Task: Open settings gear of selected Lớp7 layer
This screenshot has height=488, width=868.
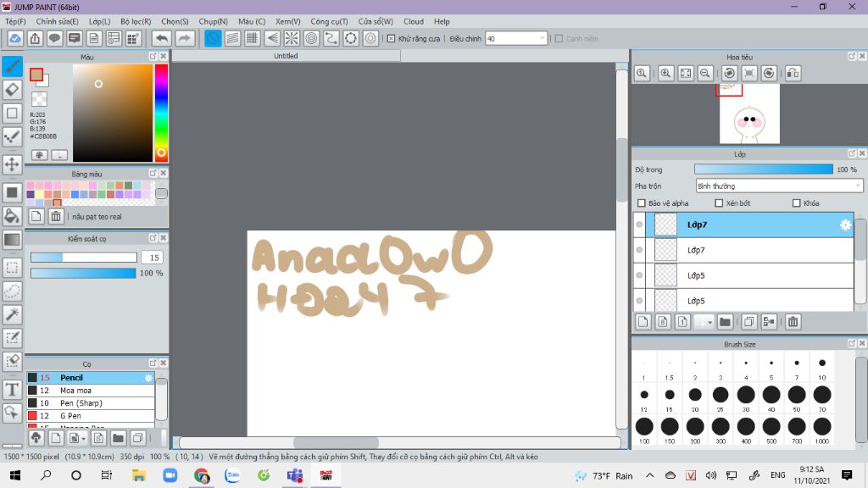Action: pos(845,225)
